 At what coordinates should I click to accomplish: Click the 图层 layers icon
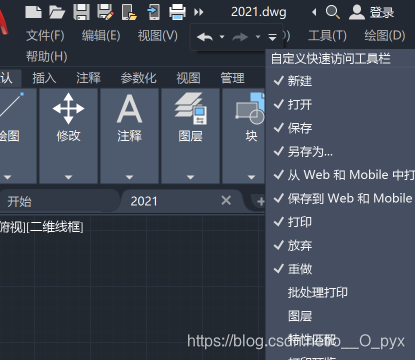point(191,109)
